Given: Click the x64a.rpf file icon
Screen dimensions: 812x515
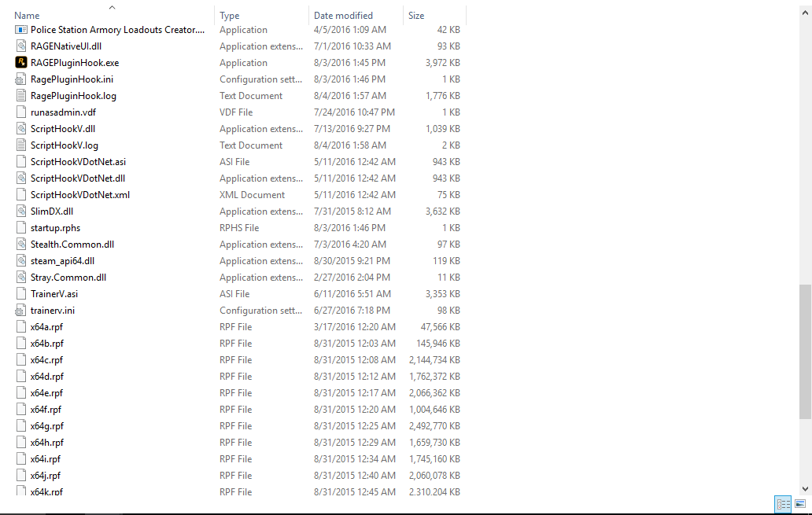Looking at the screenshot, I should tap(20, 327).
